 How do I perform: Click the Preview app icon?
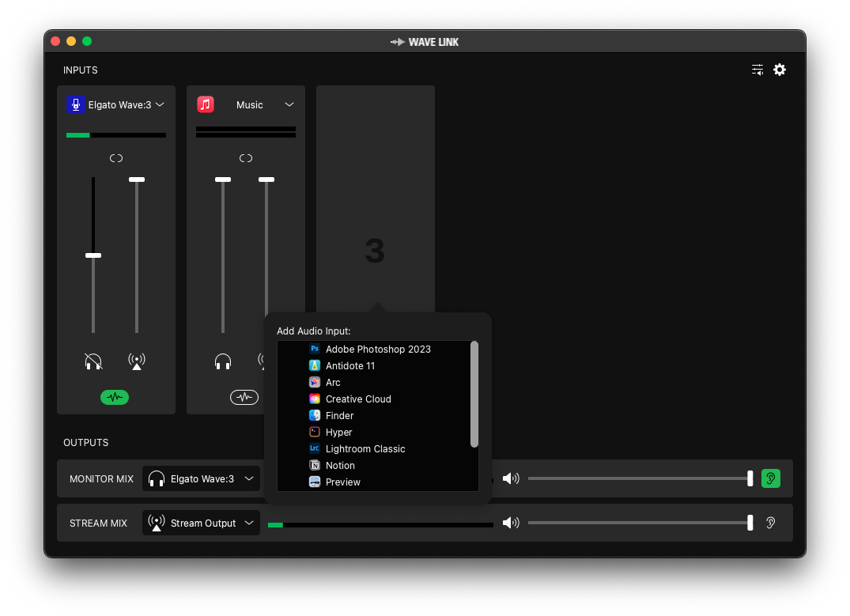[315, 482]
